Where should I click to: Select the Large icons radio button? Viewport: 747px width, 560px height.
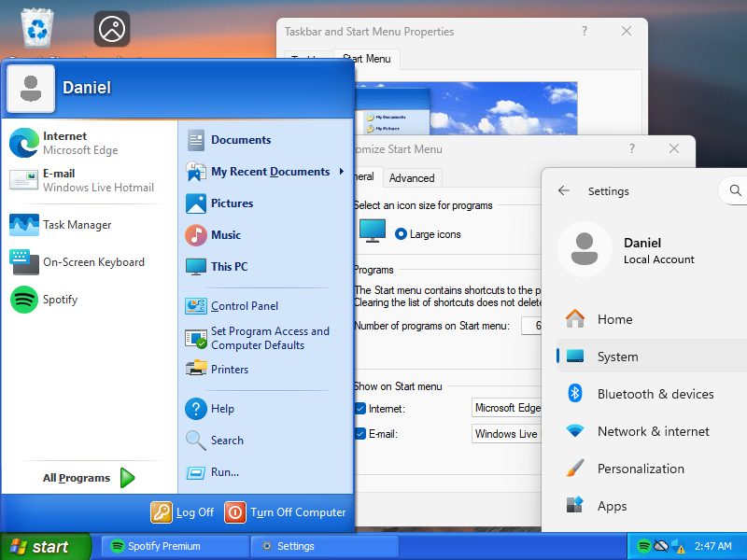[401, 234]
